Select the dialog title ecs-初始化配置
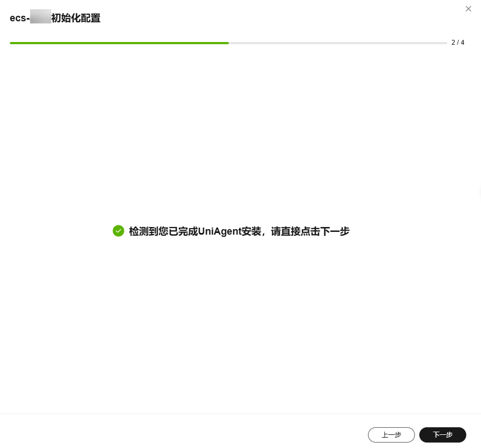 tap(55, 17)
